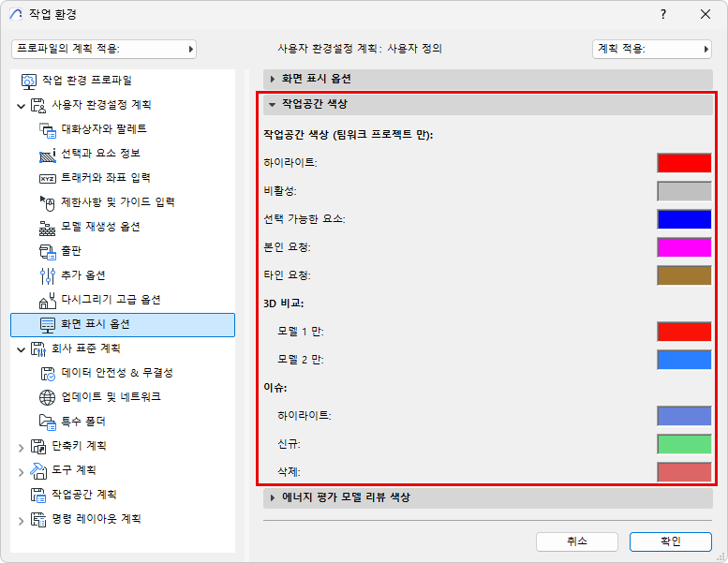This screenshot has width=728, height=563.
Task: Click the 도구 계획 hammer icon
Action: [x=38, y=470]
